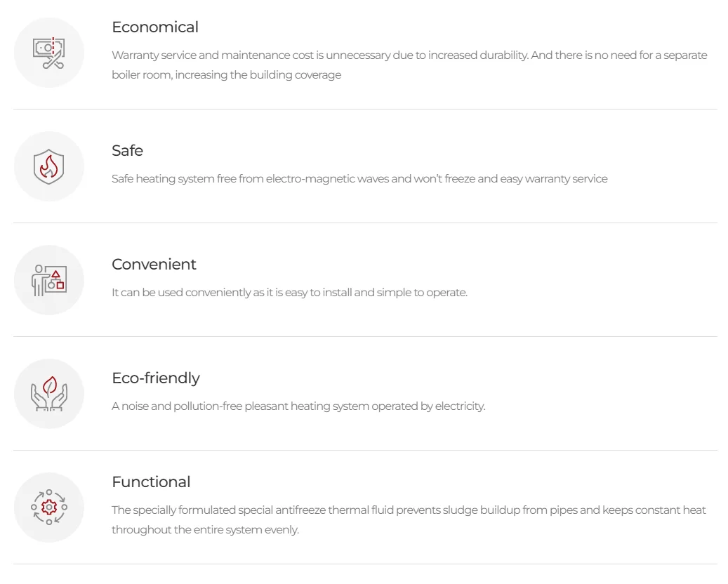Click the 'noise and pollution-free' description text
Image resolution: width=728 pixels, height=584 pixels.
click(298, 406)
